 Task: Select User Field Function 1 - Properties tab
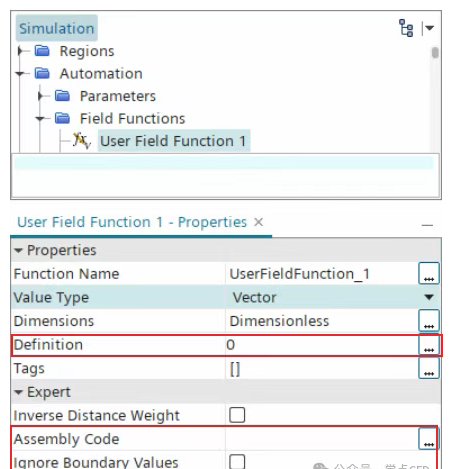tap(132, 222)
